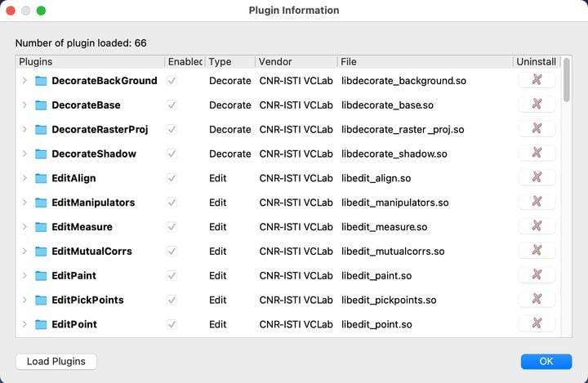Click the EditMeasure folder icon
Image resolution: width=588 pixels, height=383 pixels.
coord(41,226)
